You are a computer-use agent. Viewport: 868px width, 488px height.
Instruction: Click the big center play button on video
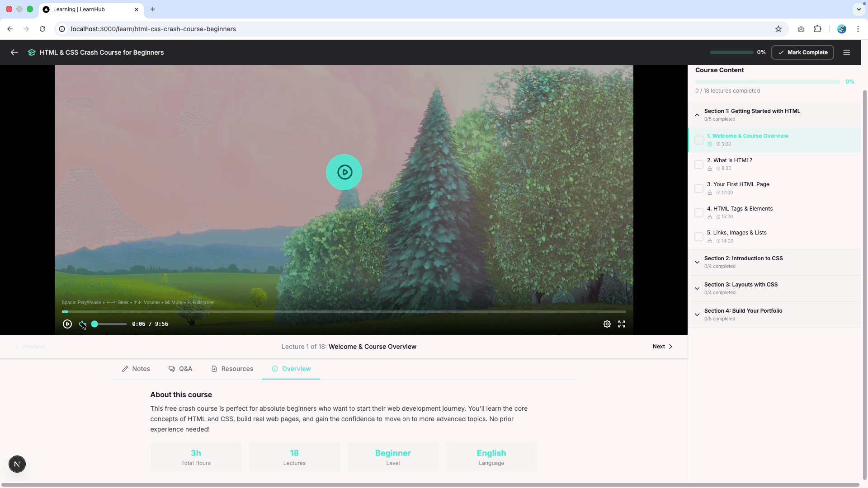(344, 172)
